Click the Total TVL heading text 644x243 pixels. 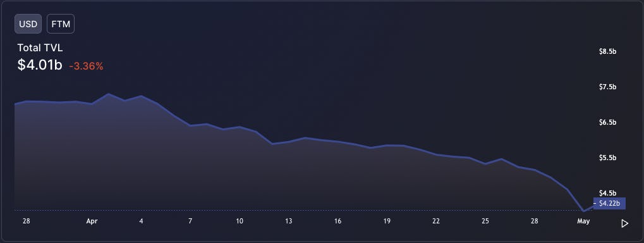pyautogui.click(x=40, y=48)
